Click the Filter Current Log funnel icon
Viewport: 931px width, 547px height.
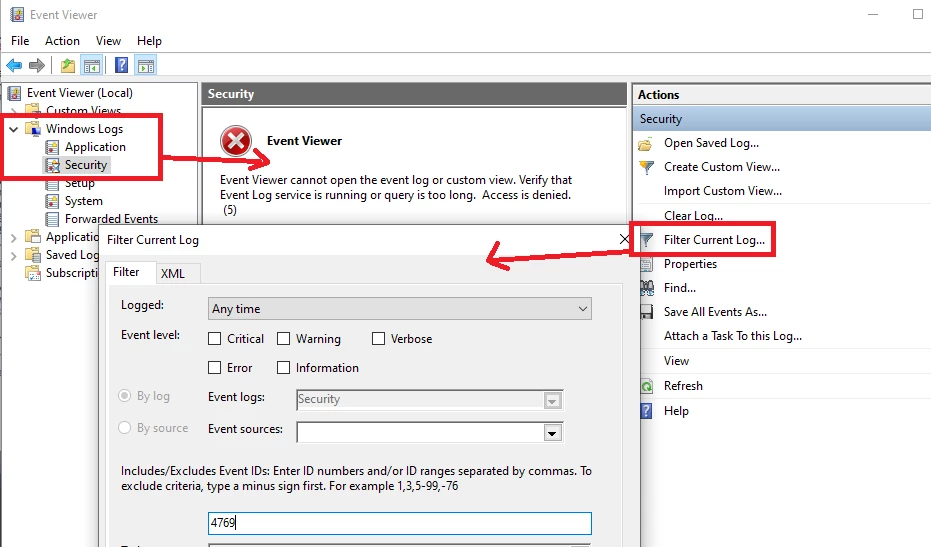pos(647,240)
